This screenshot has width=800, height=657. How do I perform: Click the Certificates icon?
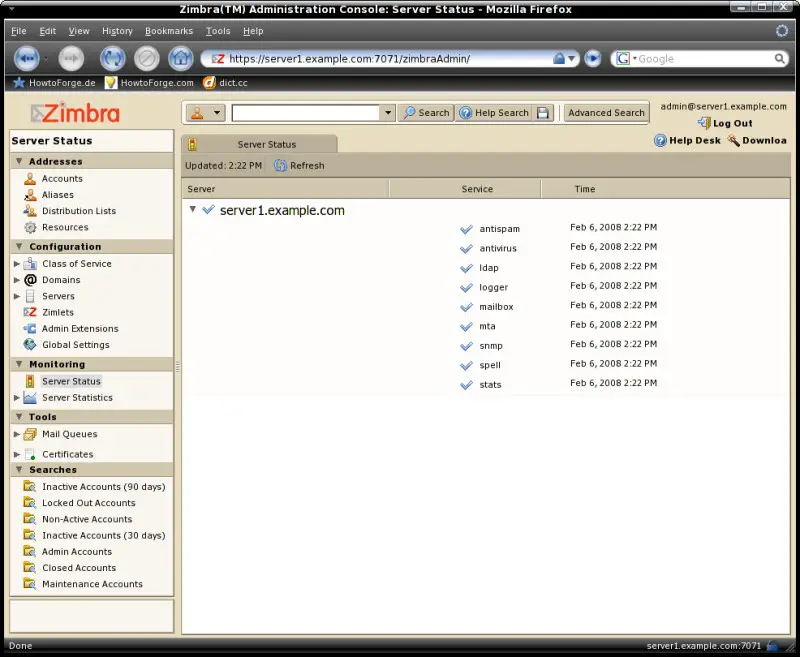click(30, 454)
